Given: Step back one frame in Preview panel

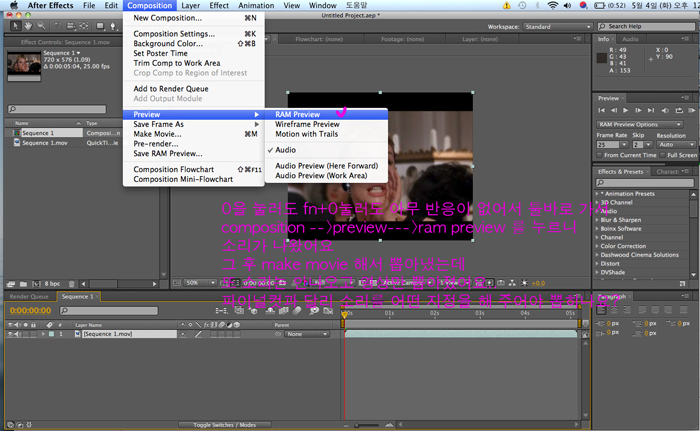Looking at the screenshot, I should (614, 110).
